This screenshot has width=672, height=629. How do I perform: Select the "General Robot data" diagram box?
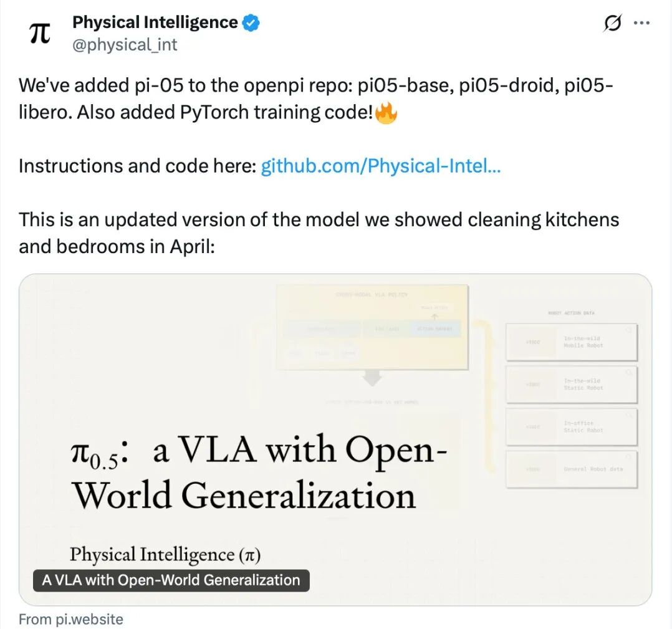572,469
